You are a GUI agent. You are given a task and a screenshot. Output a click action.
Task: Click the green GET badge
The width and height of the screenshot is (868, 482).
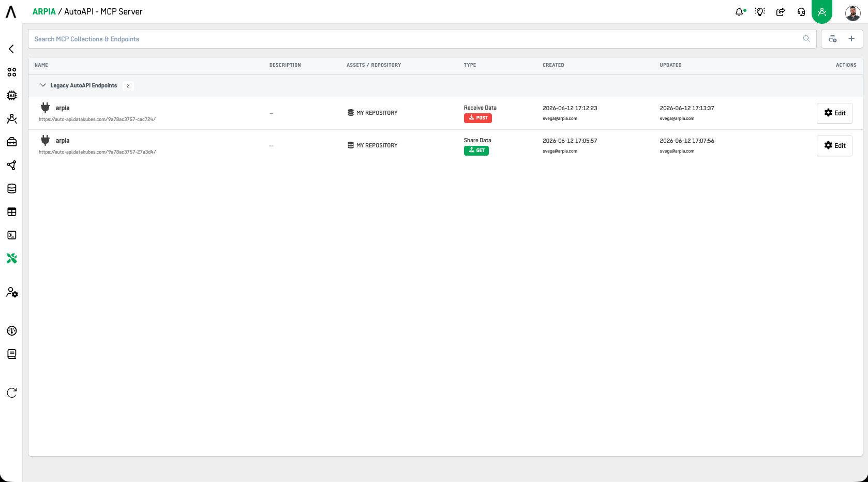pos(476,150)
